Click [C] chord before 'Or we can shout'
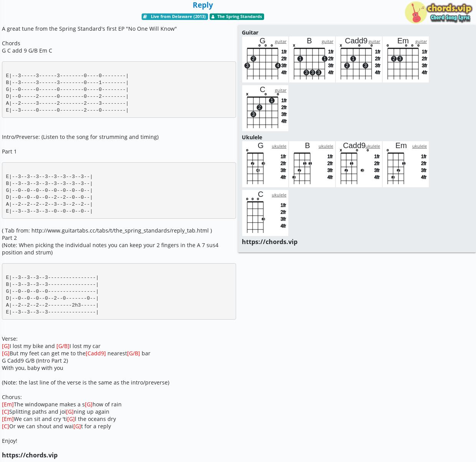Screen dimensions: 476x462 [x=5, y=426]
